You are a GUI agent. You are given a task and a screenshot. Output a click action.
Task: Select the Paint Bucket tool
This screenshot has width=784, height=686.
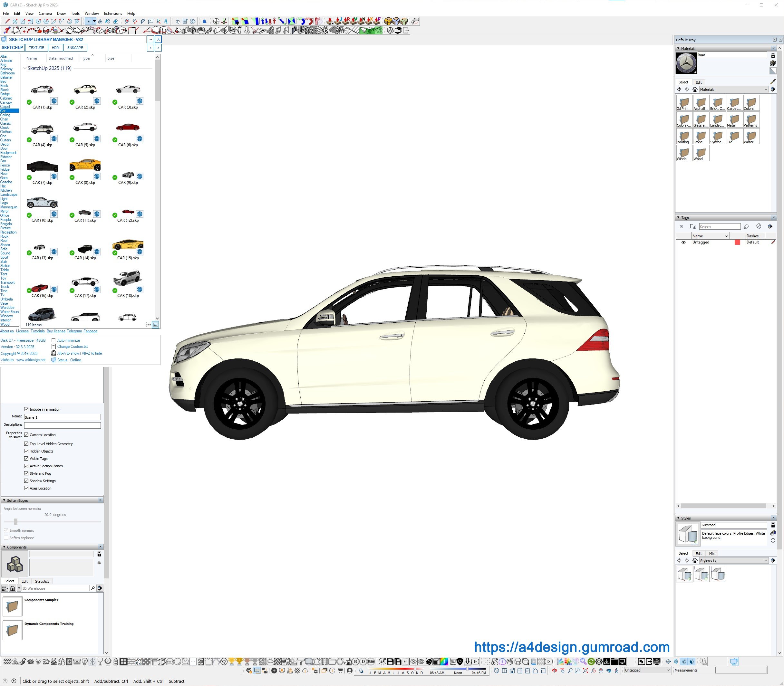click(x=108, y=22)
